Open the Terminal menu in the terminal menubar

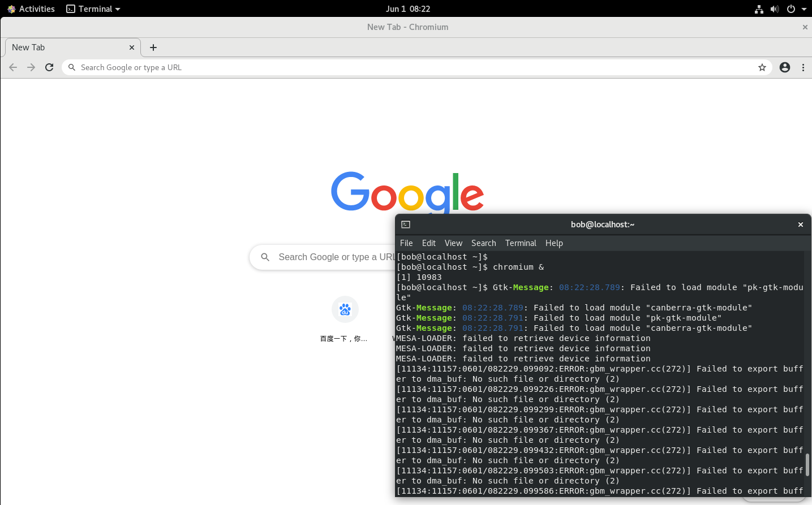(521, 243)
